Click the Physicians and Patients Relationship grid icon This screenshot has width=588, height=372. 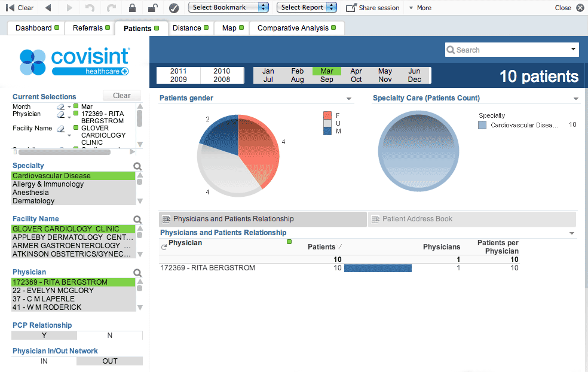click(165, 219)
